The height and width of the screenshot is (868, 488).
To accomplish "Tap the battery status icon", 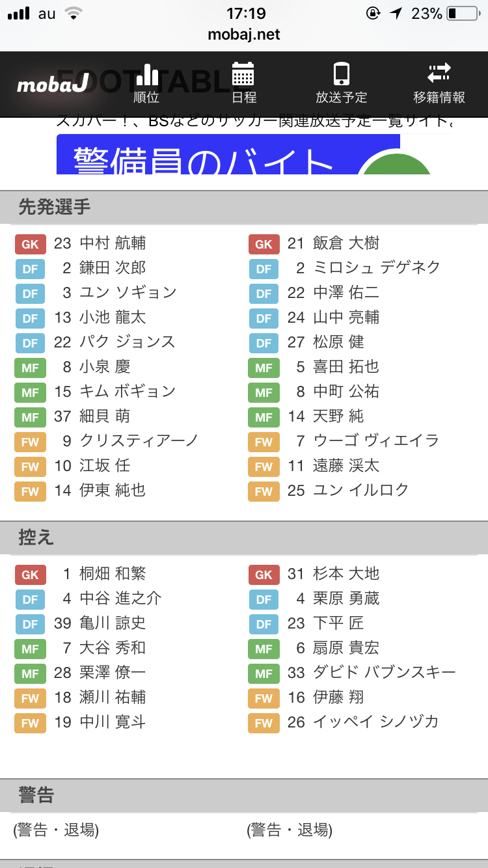I will point(463,14).
